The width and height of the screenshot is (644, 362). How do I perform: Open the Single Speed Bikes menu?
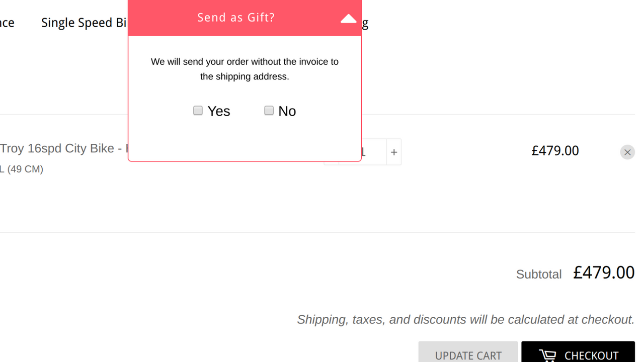coord(84,22)
